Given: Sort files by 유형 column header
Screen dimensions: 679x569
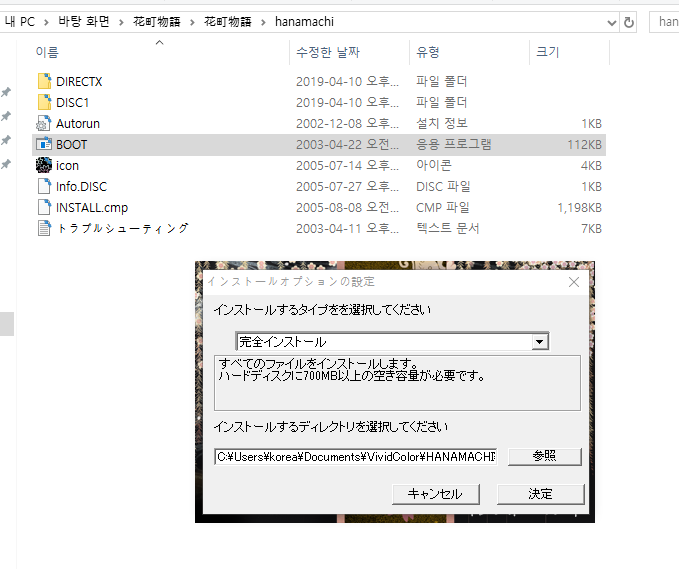Looking at the screenshot, I should [x=428, y=52].
